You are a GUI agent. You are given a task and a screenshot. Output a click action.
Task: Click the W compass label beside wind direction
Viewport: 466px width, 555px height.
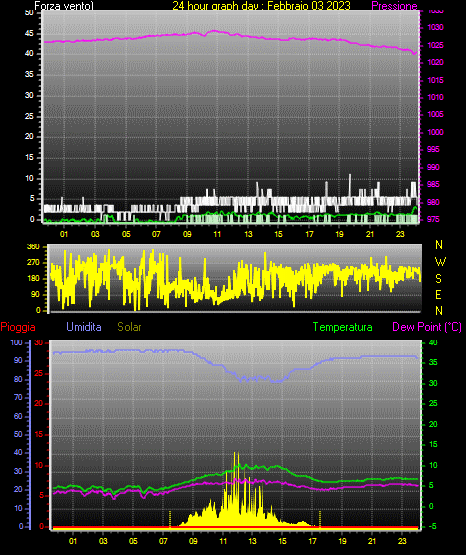(x=440, y=262)
